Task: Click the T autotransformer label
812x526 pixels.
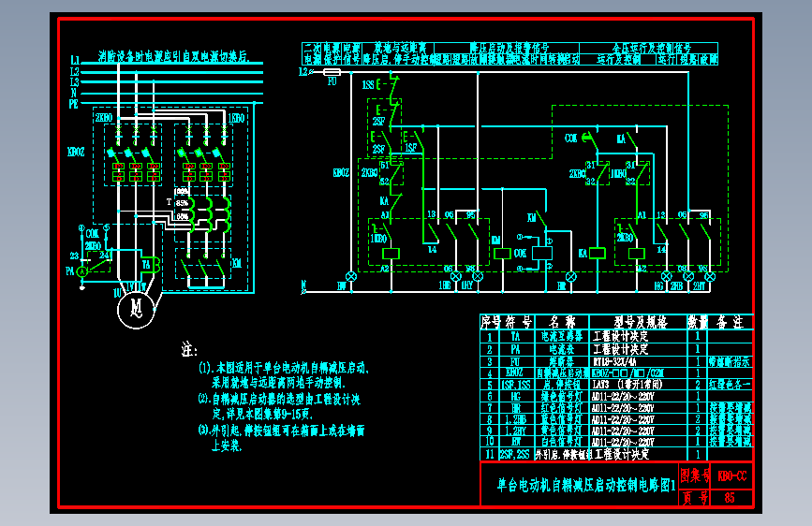Action: 169,202
